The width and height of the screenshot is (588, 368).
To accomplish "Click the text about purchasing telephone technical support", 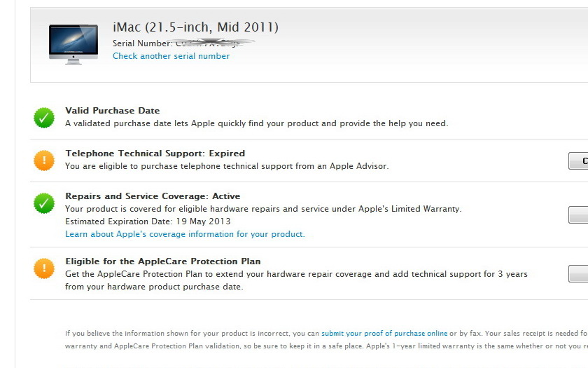I will click(226, 166).
